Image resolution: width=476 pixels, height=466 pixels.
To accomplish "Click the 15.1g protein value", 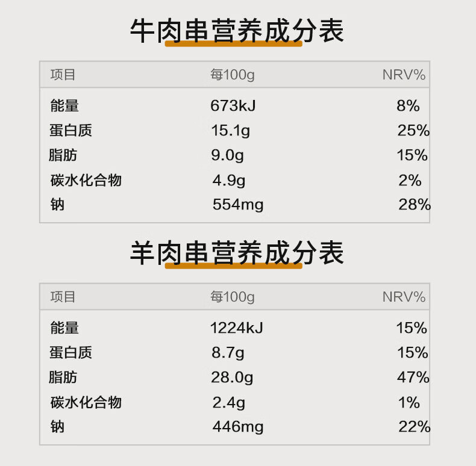I will [x=230, y=131].
